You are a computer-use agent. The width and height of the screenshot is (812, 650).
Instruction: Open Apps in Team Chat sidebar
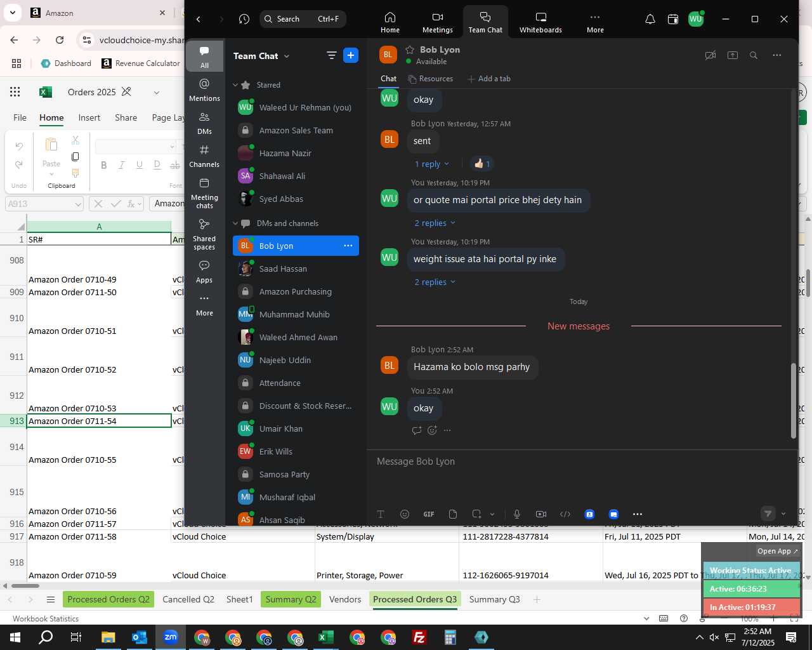[x=204, y=271]
